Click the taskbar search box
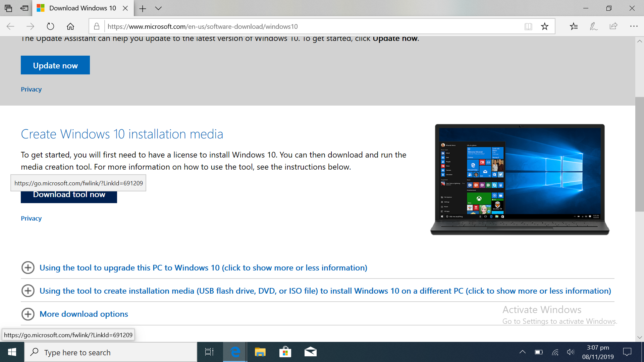The image size is (644, 362). 111,352
